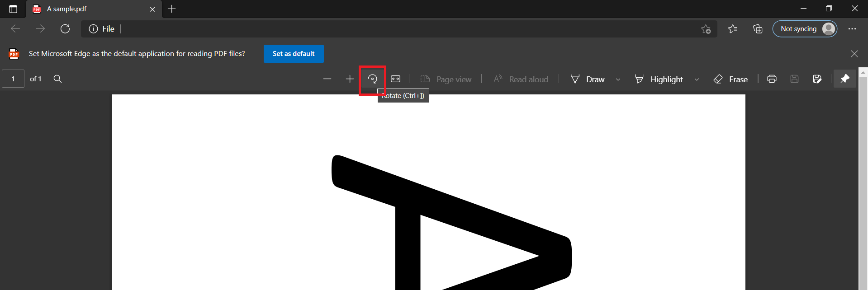Click the Fit to width icon
Viewport: 868px width, 290px height.
click(x=395, y=79)
